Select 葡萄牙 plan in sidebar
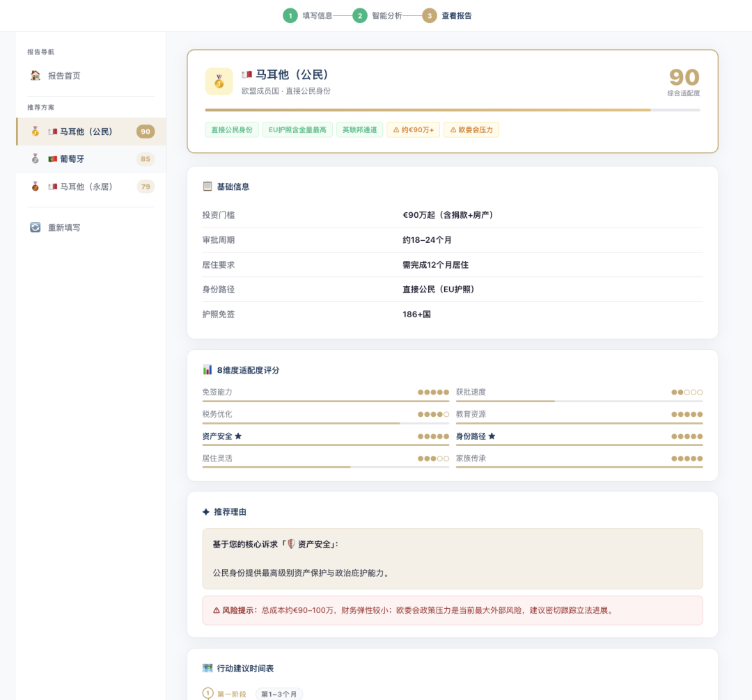Viewport: 752px width, 700px height. [x=91, y=159]
